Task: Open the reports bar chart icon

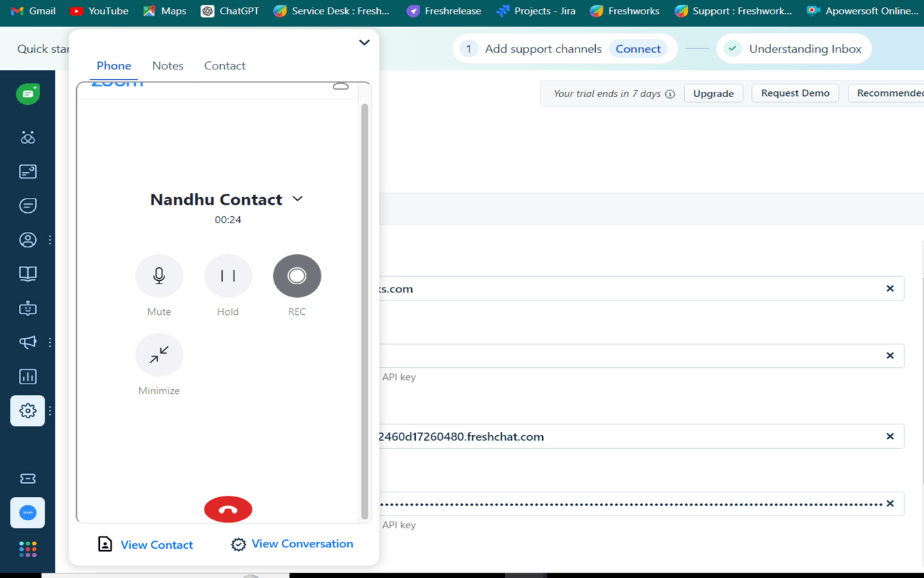Action: click(x=28, y=377)
